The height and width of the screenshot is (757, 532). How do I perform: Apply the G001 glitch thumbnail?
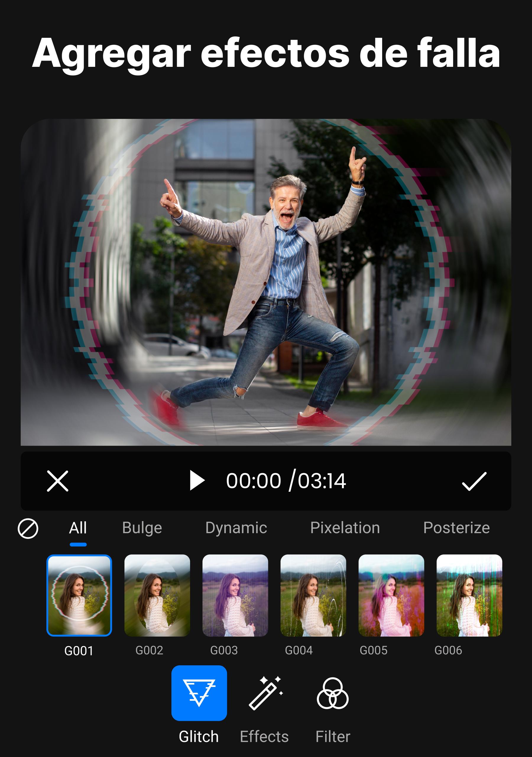point(79,596)
